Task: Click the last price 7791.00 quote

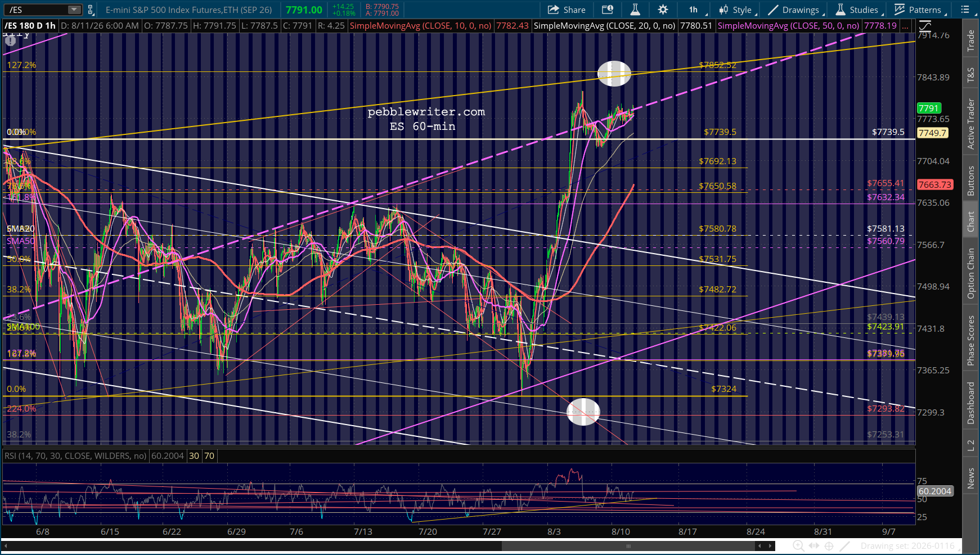Action: pyautogui.click(x=304, y=10)
